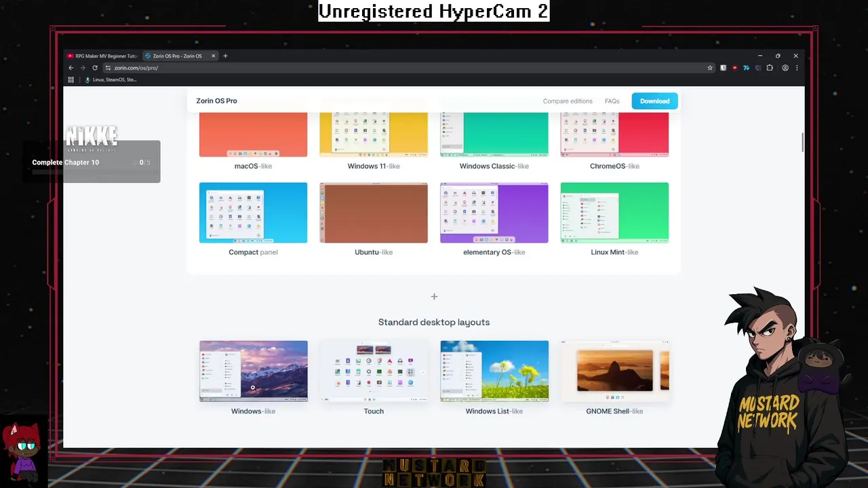Go back using the browser back arrow
Viewport: 868px width, 488px height.
71,68
